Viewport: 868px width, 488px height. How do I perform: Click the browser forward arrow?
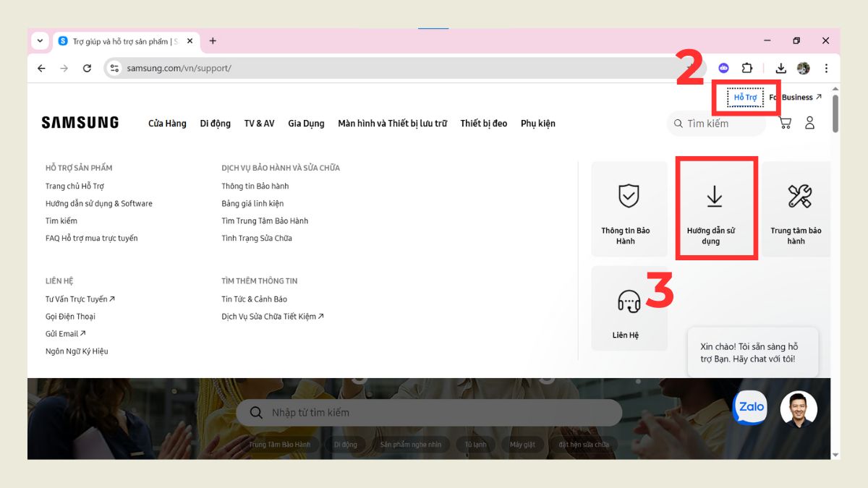[x=64, y=68]
